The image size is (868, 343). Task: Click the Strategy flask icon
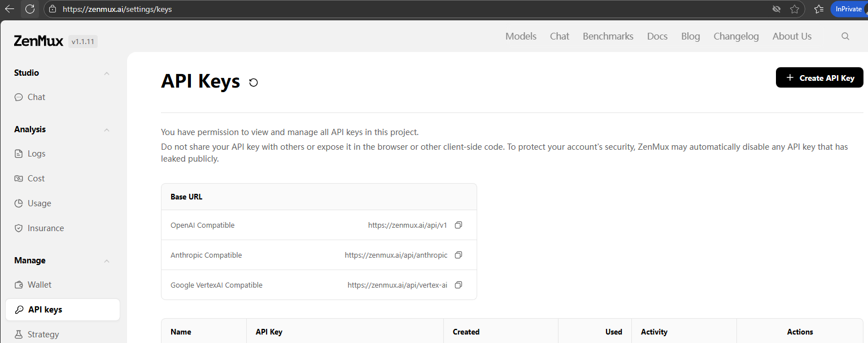pos(19,335)
